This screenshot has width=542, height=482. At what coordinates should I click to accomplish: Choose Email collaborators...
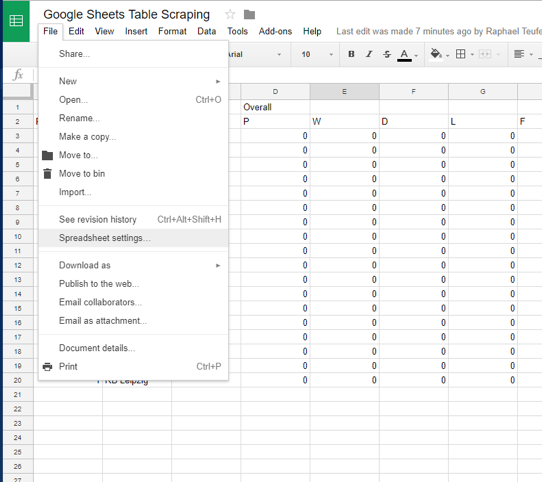click(x=133, y=302)
